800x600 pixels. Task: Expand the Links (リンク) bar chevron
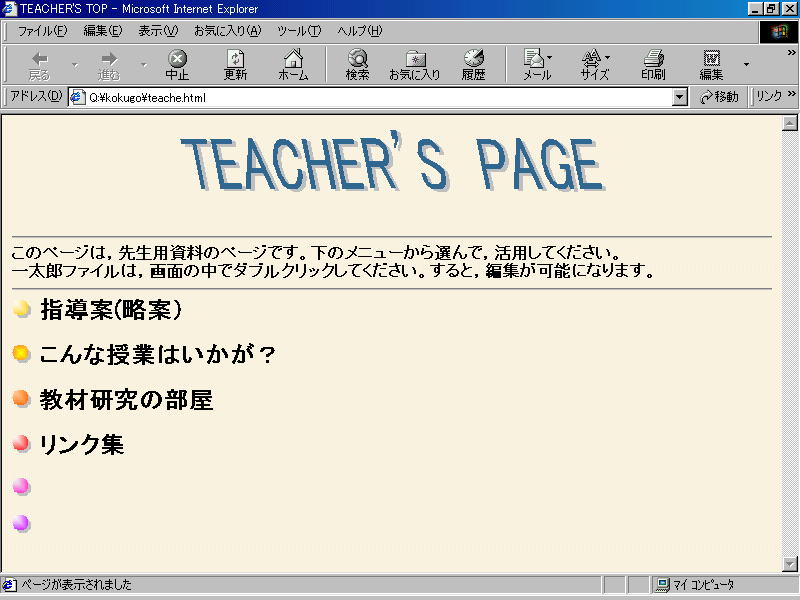pyautogui.click(x=791, y=94)
